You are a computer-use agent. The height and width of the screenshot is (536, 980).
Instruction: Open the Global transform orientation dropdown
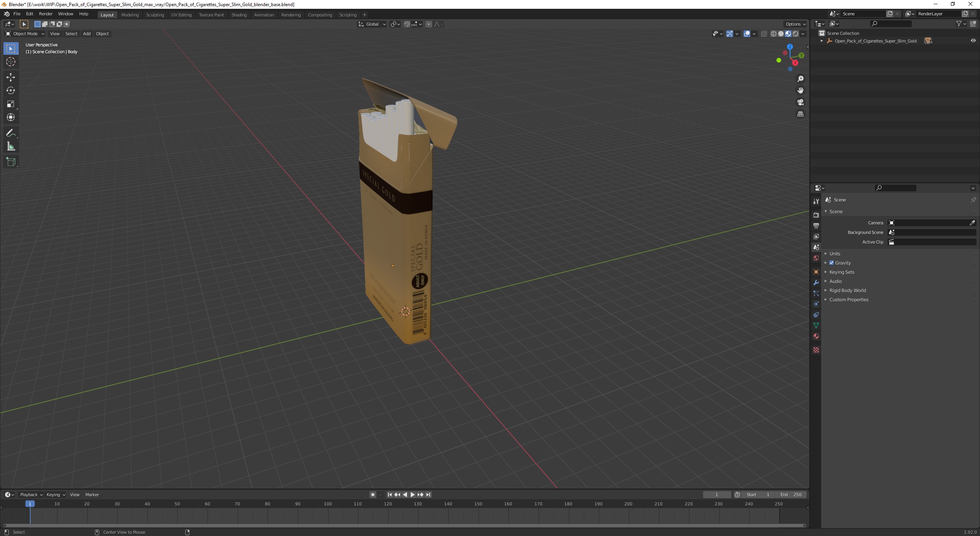point(372,24)
